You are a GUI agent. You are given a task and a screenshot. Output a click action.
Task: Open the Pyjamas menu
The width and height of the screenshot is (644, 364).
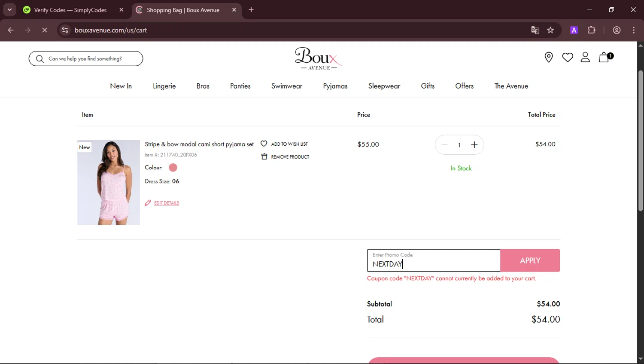coord(335,86)
